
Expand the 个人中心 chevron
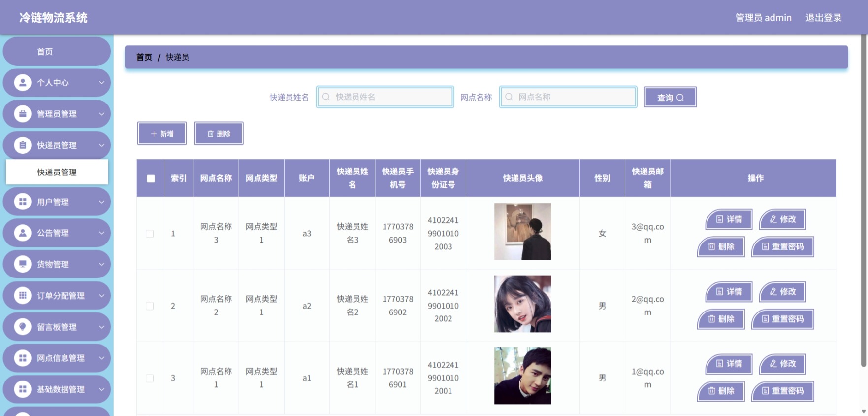click(x=101, y=83)
